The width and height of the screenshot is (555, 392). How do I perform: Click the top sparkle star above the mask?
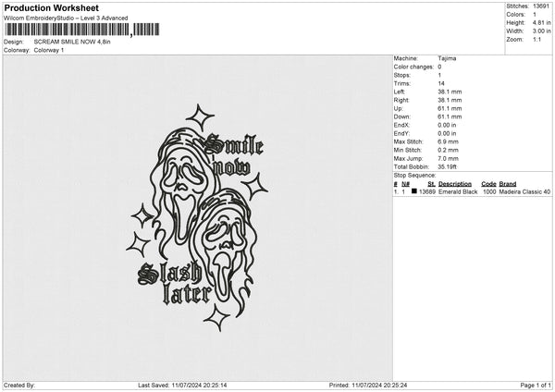click(200, 117)
